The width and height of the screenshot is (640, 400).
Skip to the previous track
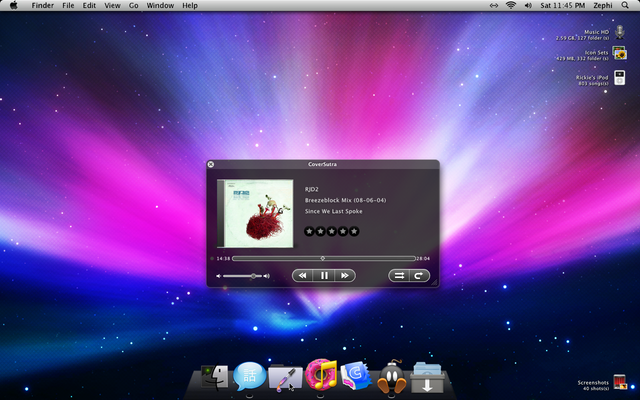tap(302, 276)
